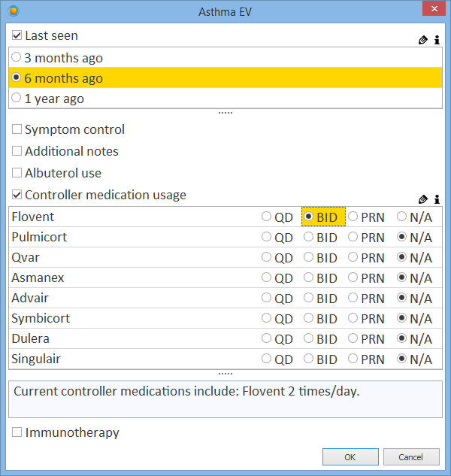Screen dimensions: 451x476
Task: Enable the Immunotherapy checkbox
Action: (17, 432)
